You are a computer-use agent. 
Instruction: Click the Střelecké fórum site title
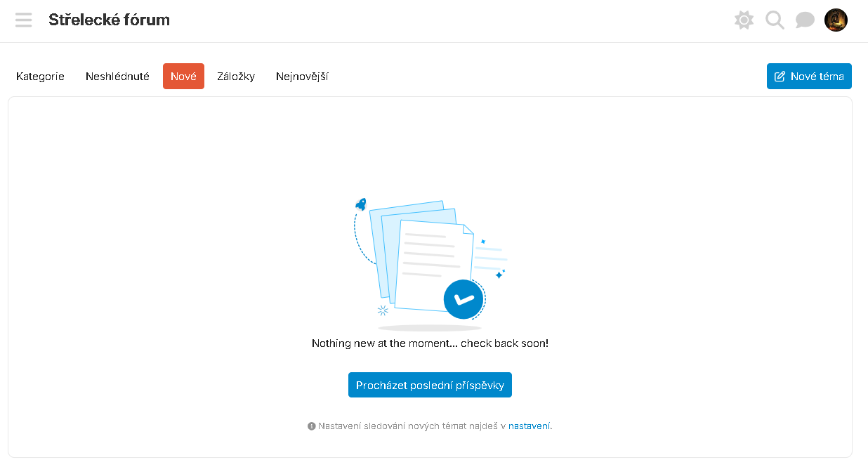point(109,20)
